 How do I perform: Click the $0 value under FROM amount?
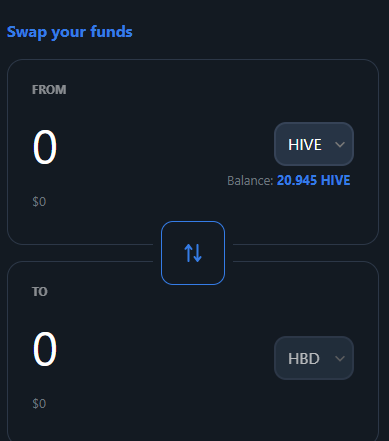coord(39,202)
